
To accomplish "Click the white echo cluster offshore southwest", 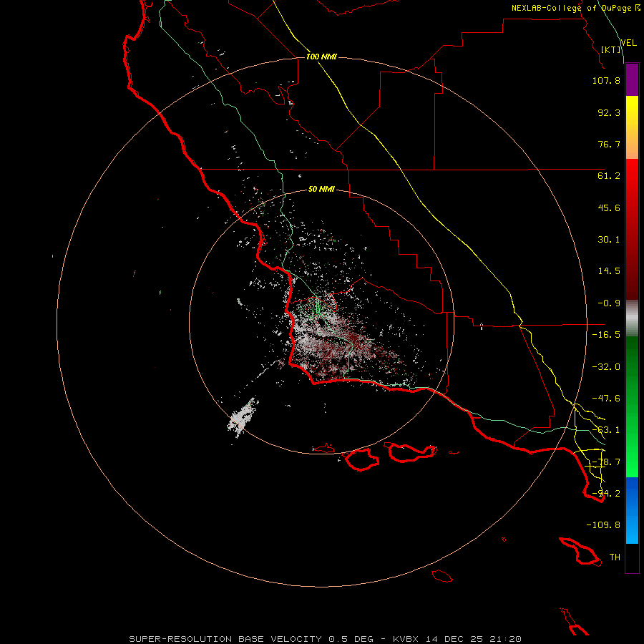I will (x=243, y=416).
